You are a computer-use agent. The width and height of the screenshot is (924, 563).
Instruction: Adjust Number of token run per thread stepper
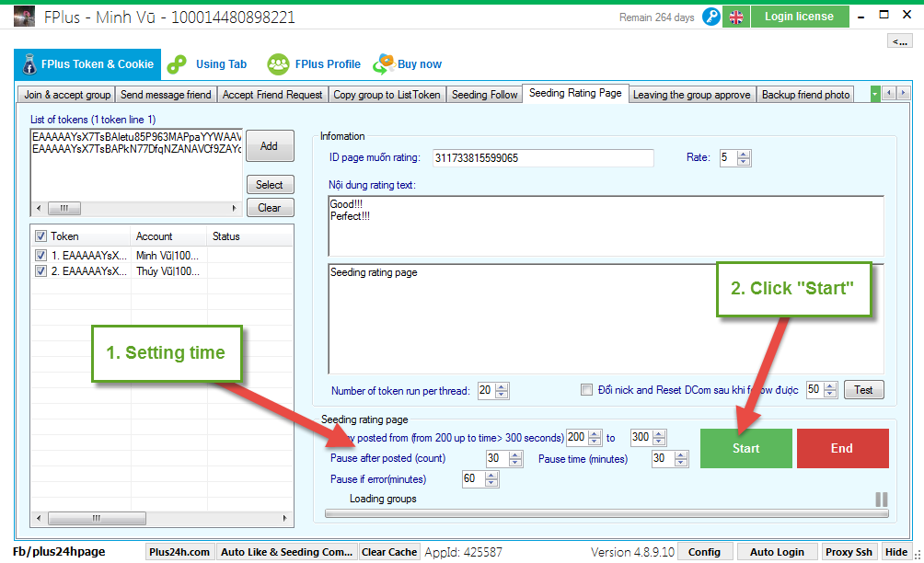coord(502,390)
